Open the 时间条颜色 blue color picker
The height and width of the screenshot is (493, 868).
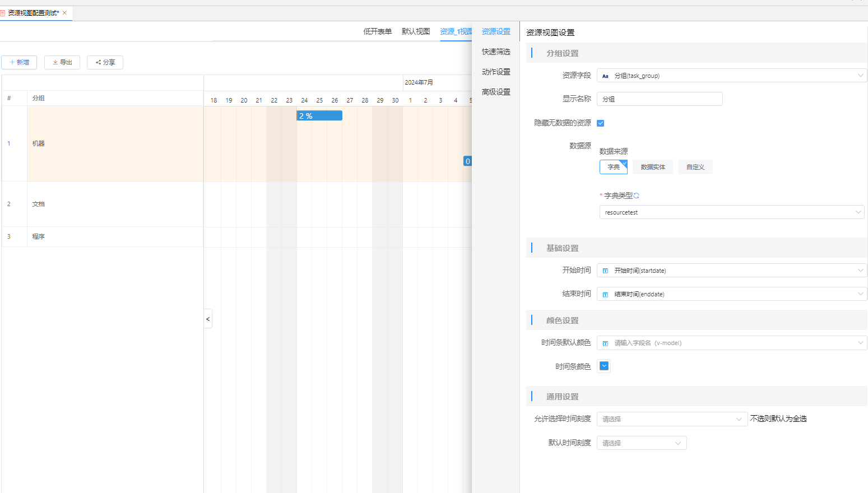(604, 366)
